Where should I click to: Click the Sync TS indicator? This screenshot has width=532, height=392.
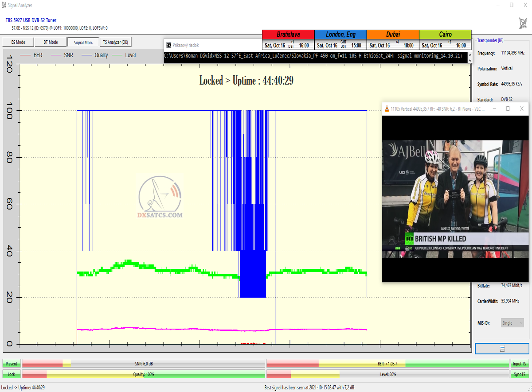520,374
